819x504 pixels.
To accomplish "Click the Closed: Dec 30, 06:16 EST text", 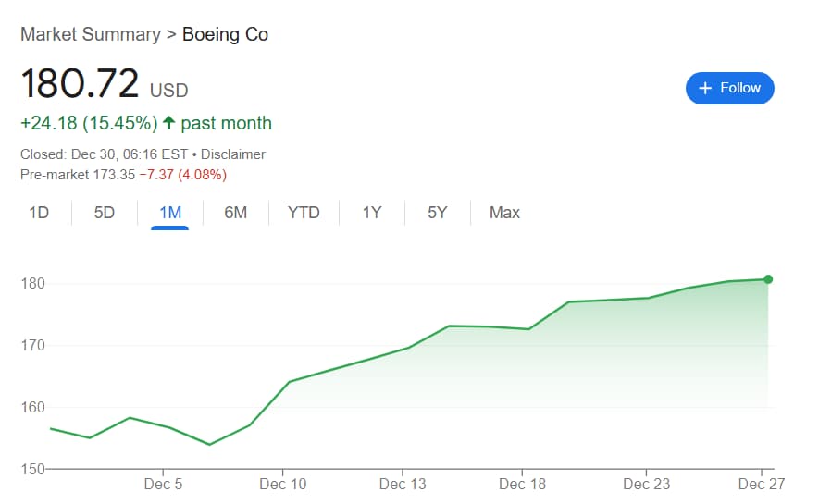I will (x=104, y=154).
